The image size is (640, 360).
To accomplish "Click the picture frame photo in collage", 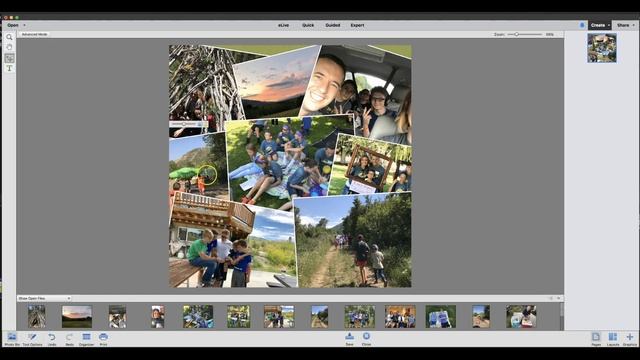I will [371, 165].
